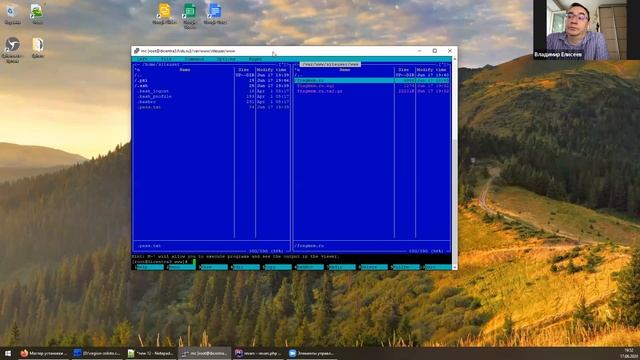
Task: Select fragmom.ru.tar.gz file in right panel
Action: point(372,91)
